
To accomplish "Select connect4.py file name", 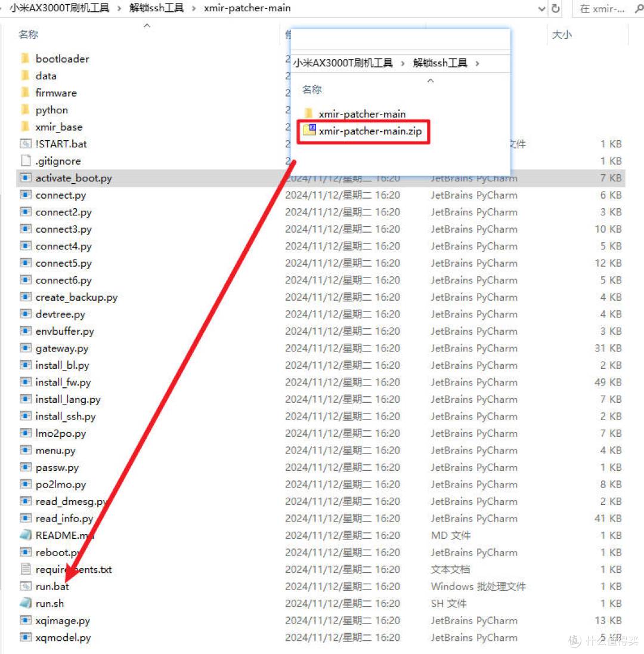I will 63,246.
